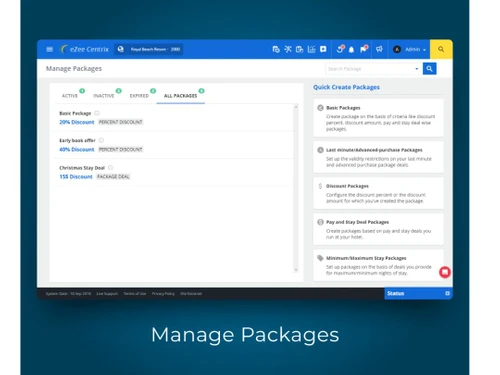Click the info icon next to Christmas Stay Deal
This screenshot has width=500, height=375.
[111, 168]
